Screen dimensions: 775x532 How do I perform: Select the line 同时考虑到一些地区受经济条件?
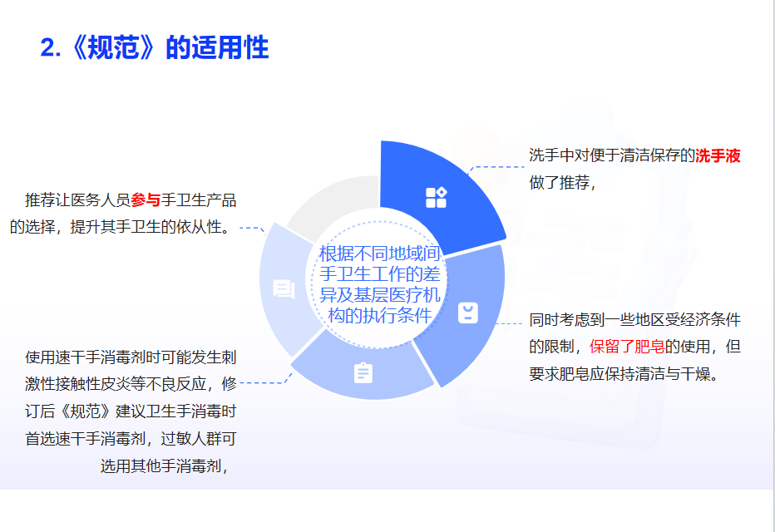(634, 320)
